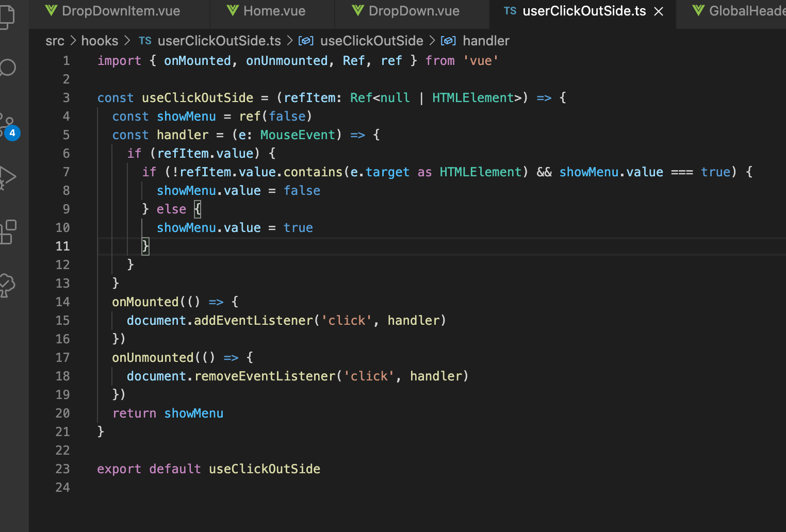Click the useClickOutSide breadcrumb symbol

(371, 41)
